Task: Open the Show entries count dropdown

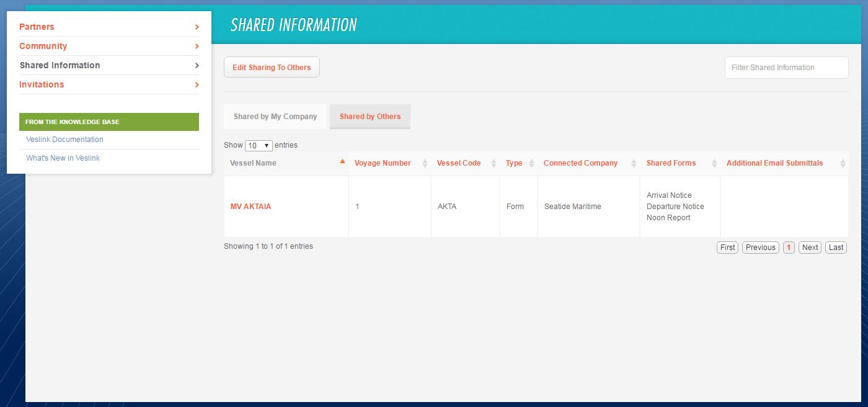Action: [258, 145]
